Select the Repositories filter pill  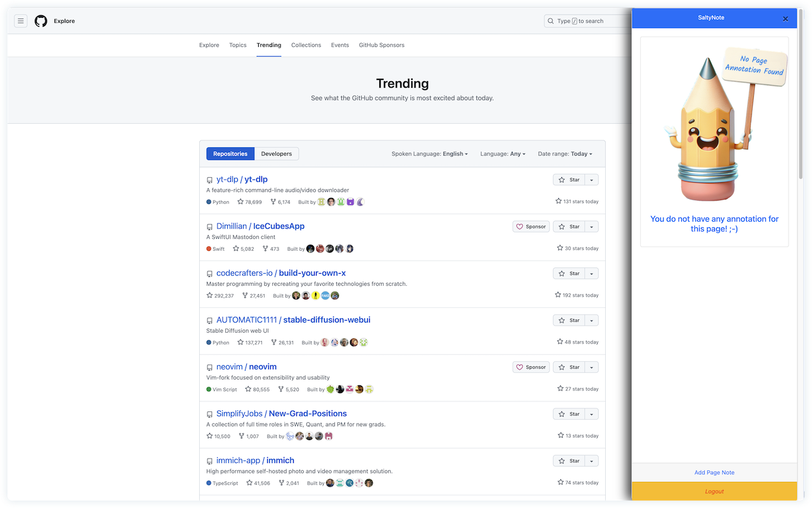(230, 154)
